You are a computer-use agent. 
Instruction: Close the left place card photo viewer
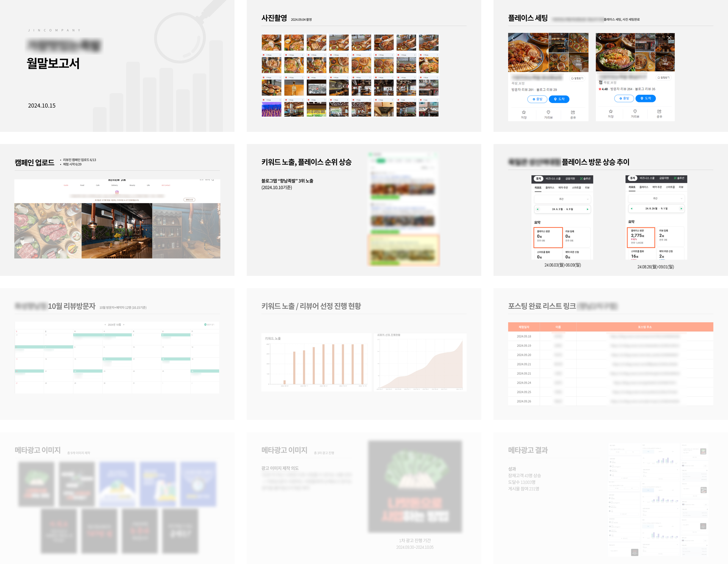[x=583, y=38]
